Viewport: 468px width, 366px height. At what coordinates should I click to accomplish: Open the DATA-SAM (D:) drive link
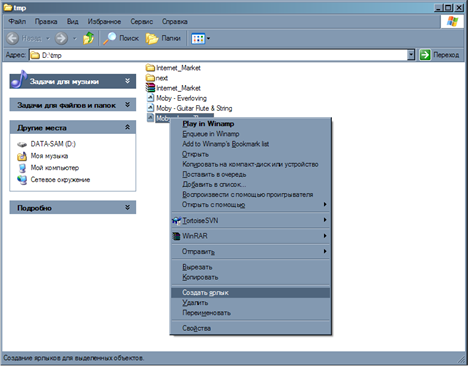click(x=53, y=144)
